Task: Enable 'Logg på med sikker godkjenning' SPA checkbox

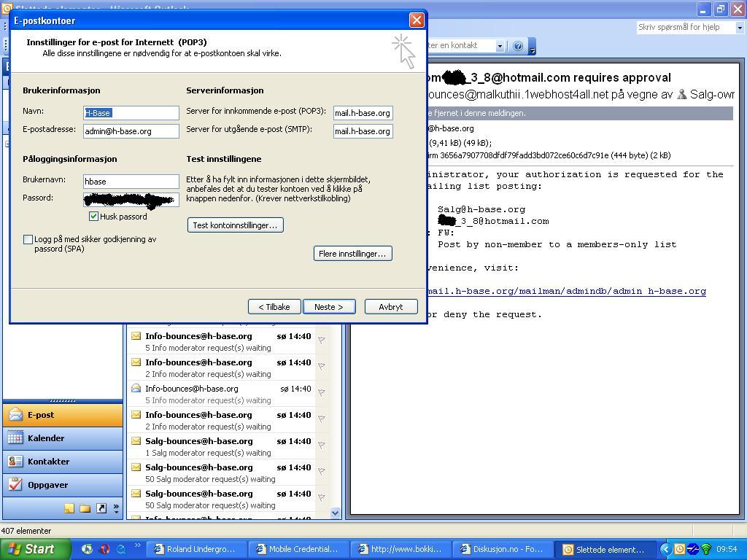Action: tap(28, 239)
